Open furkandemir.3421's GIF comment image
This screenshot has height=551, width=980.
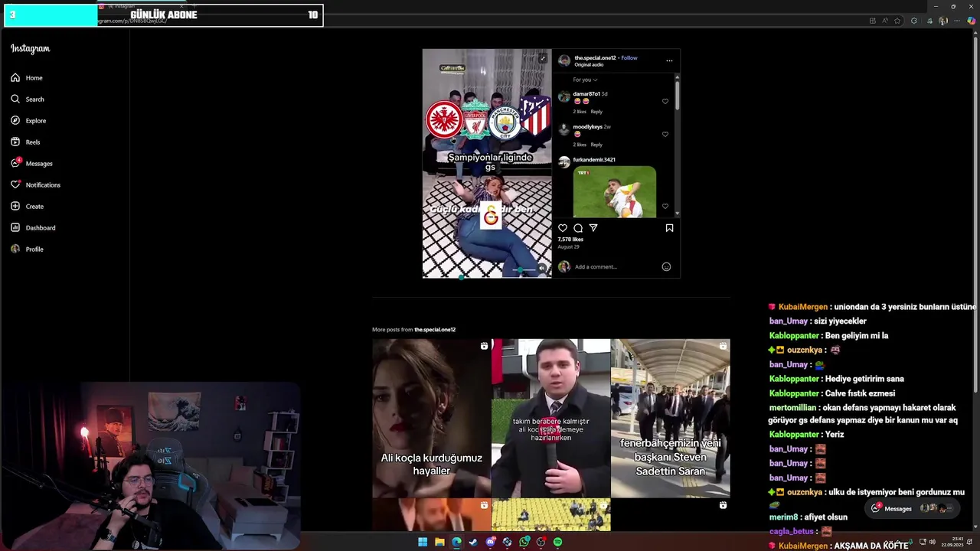pos(615,192)
